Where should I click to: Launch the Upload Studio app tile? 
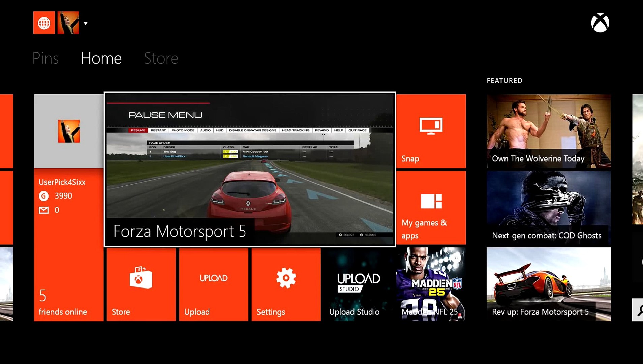point(359,284)
